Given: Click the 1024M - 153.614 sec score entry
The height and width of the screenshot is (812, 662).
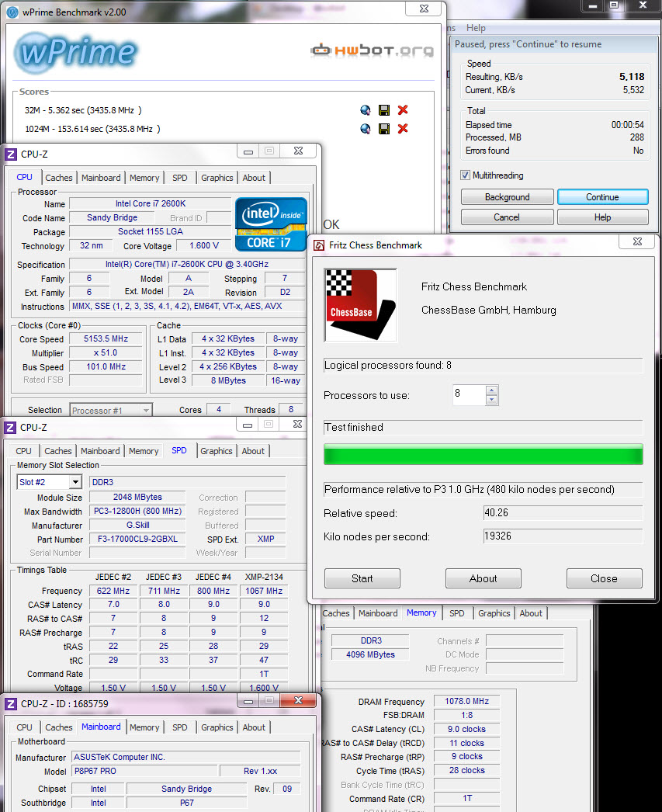Looking at the screenshot, I should [92, 129].
